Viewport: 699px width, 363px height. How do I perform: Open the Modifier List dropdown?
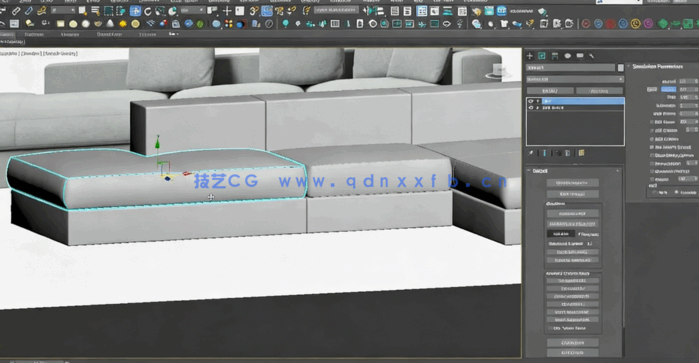pyautogui.click(x=575, y=79)
